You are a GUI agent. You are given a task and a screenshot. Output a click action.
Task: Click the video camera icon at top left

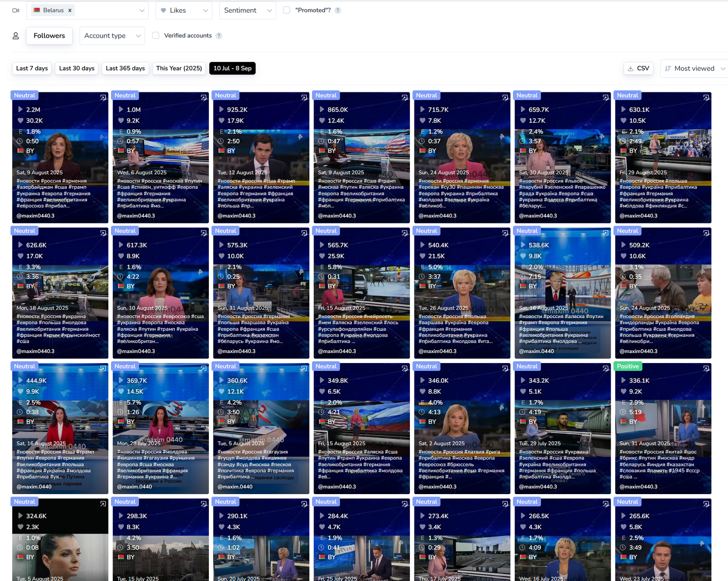[16, 10]
